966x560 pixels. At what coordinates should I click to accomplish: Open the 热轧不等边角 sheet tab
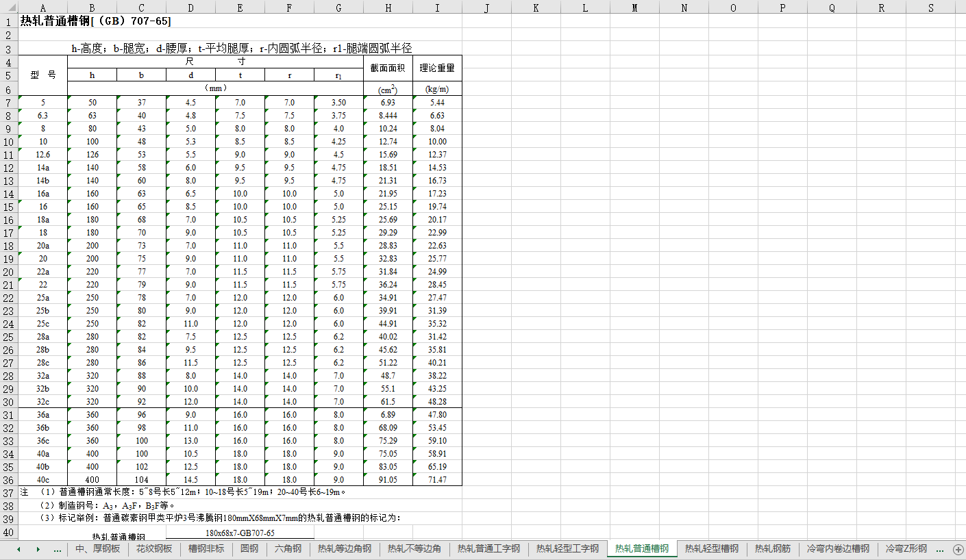click(x=414, y=549)
